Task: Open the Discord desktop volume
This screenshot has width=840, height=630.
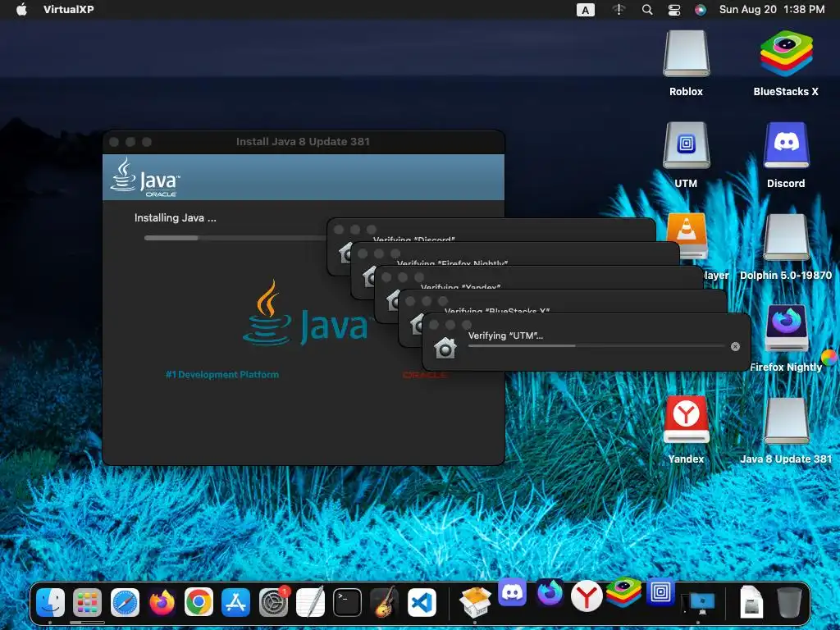Action: point(786,146)
